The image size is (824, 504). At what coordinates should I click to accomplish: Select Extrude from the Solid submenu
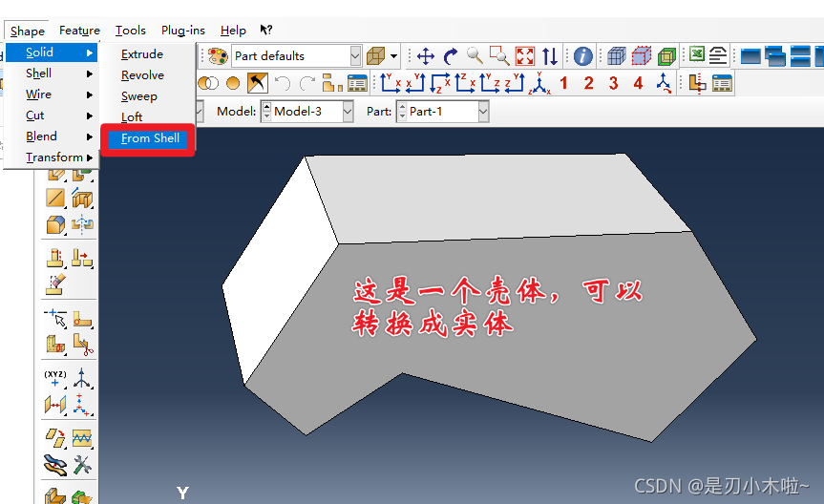(142, 54)
